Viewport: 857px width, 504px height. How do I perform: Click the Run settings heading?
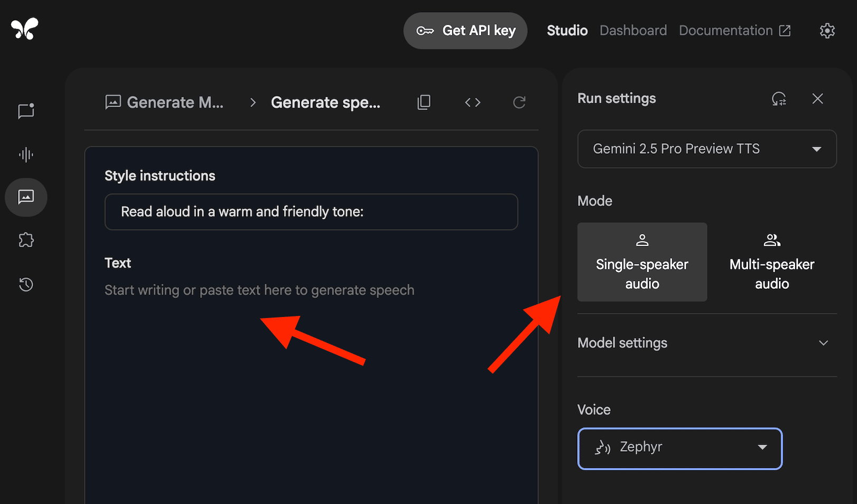[617, 98]
